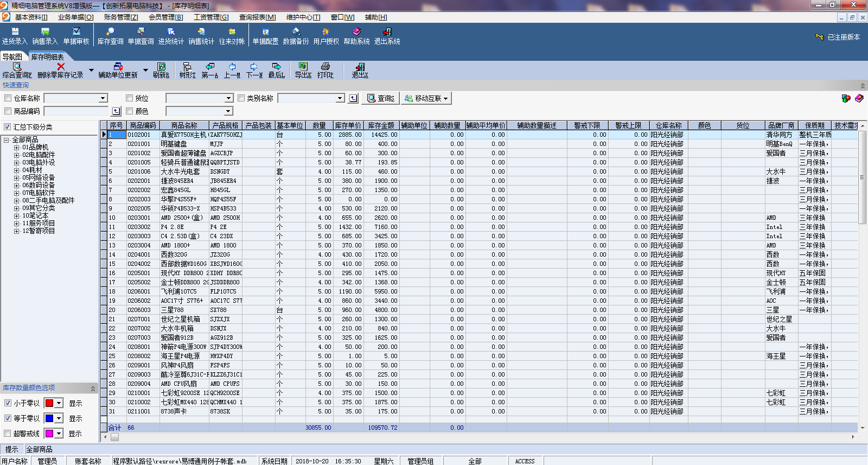The height and width of the screenshot is (465, 868).
Task: Open 进货录入 purchase entry tool
Action: tap(15, 36)
